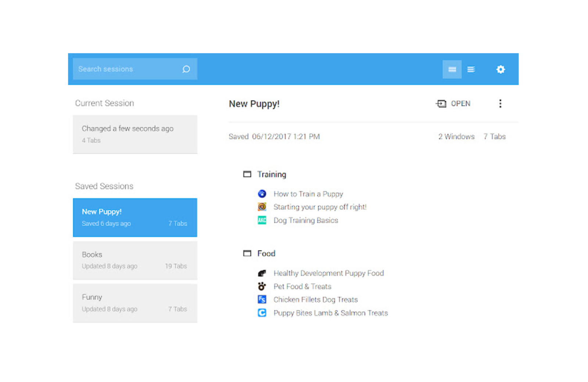
Task: Select the current session card
Action: (135, 134)
